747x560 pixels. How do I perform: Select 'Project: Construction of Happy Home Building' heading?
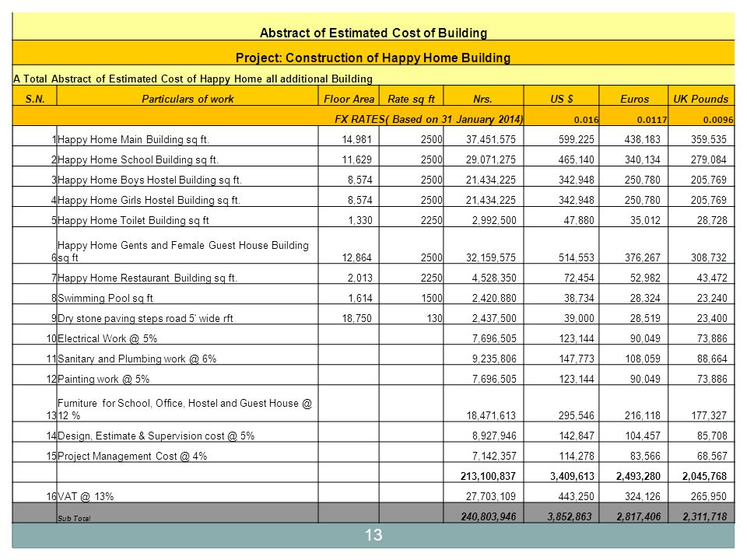(373, 58)
